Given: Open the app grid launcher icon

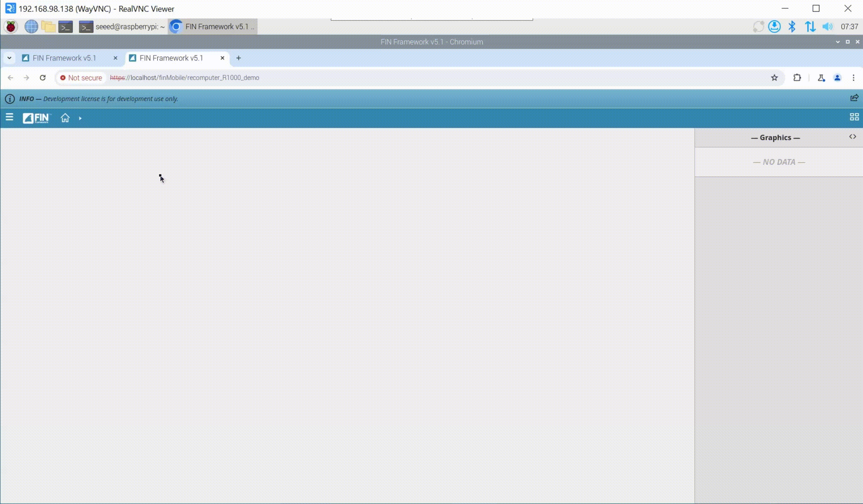Looking at the screenshot, I should pyautogui.click(x=854, y=117).
